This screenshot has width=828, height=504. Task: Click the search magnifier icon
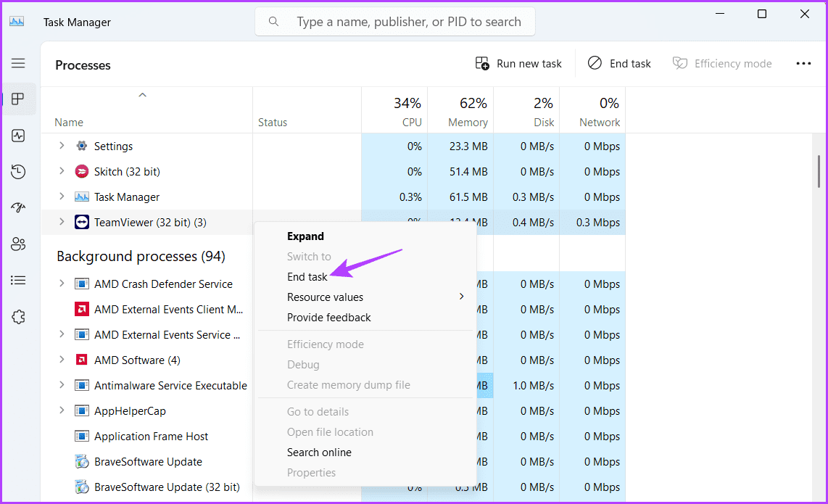[x=273, y=22]
